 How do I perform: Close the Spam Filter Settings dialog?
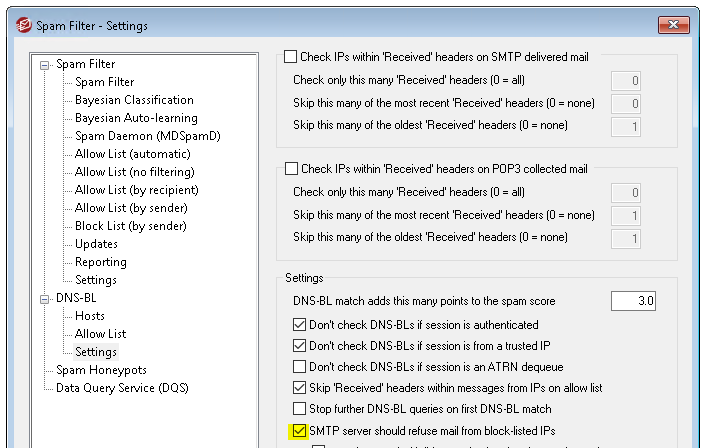pyautogui.click(x=674, y=25)
